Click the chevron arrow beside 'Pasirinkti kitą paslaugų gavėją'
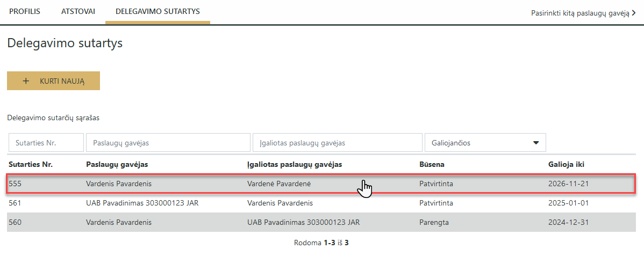This screenshot has height=264, width=644. point(634,13)
